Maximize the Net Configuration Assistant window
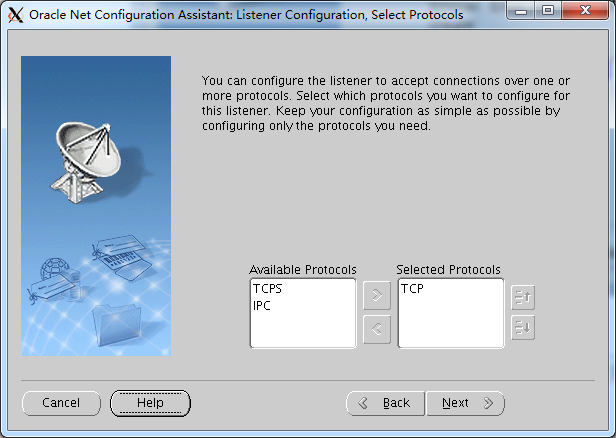This screenshot has height=438, width=616. [x=548, y=10]
